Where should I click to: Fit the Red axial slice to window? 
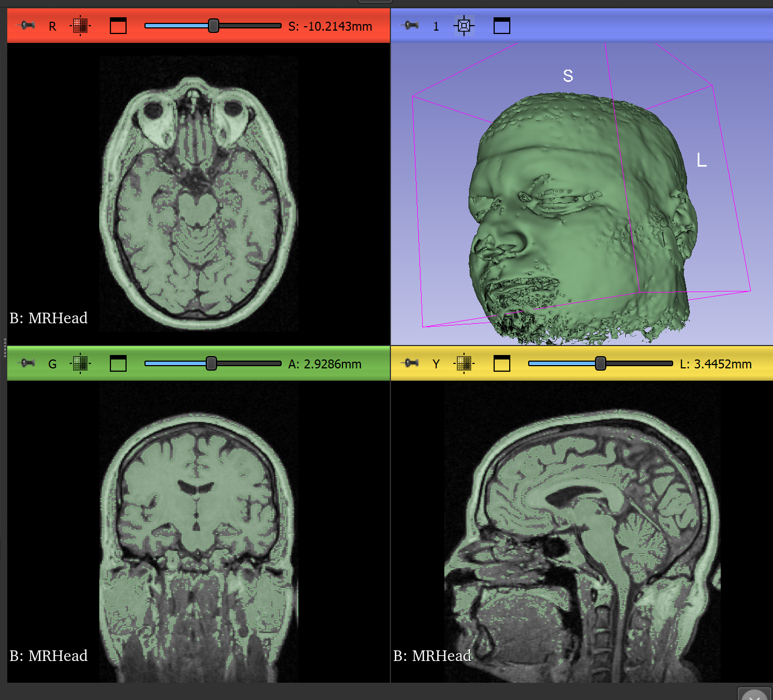pyautogui.click(x=80, y=26)
